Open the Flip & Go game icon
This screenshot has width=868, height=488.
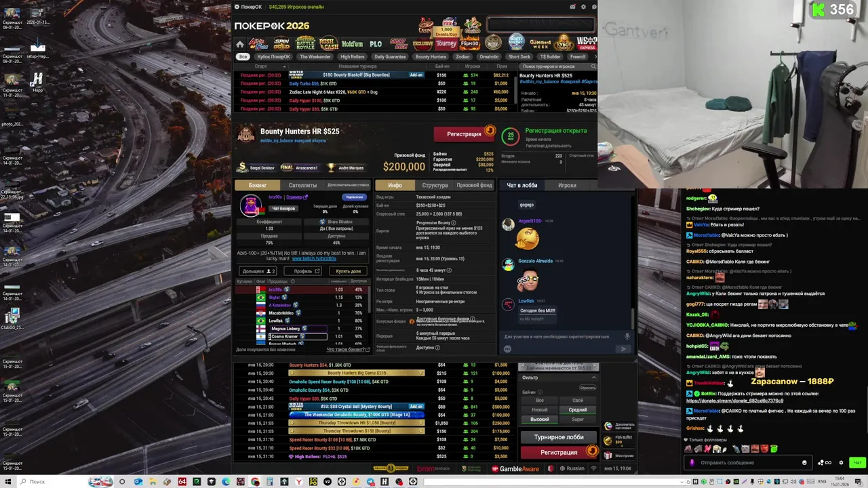[x=470, y=43]
